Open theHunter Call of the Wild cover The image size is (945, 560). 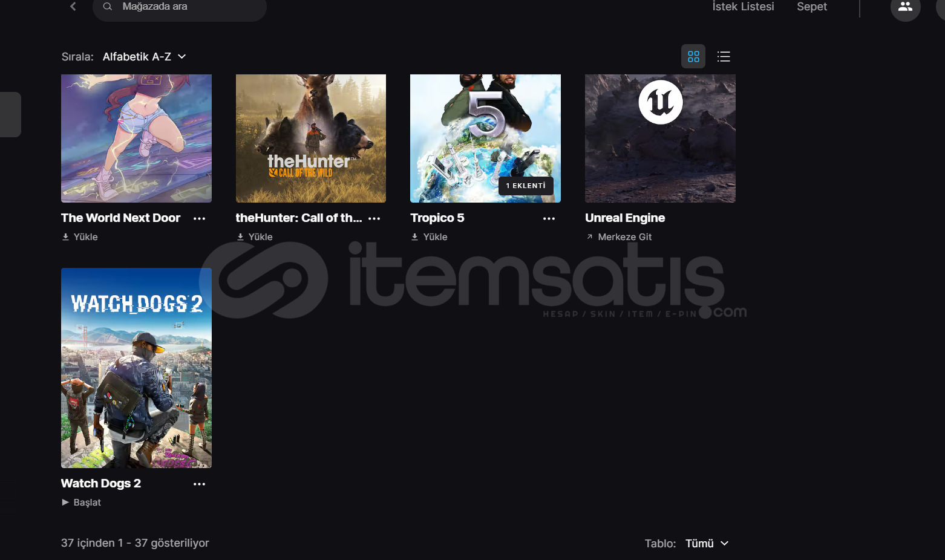click(x=311, y=138)
